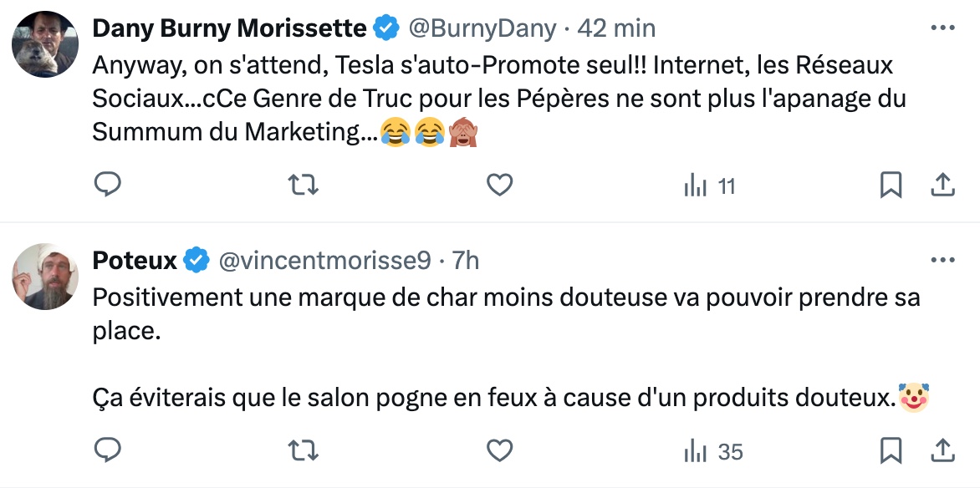This screenshot has width=980, height=488.
Task: Share Poteux's tweet
Action: (x=942, y=450)
